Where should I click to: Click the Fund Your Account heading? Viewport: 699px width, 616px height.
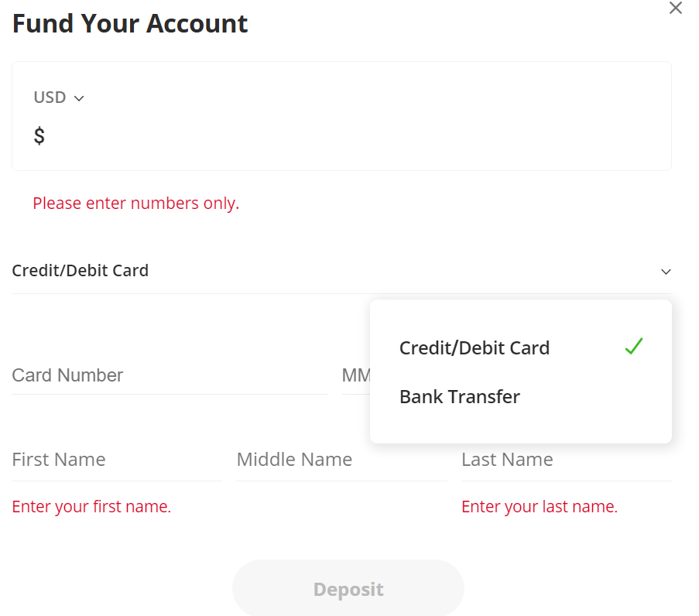130,24
